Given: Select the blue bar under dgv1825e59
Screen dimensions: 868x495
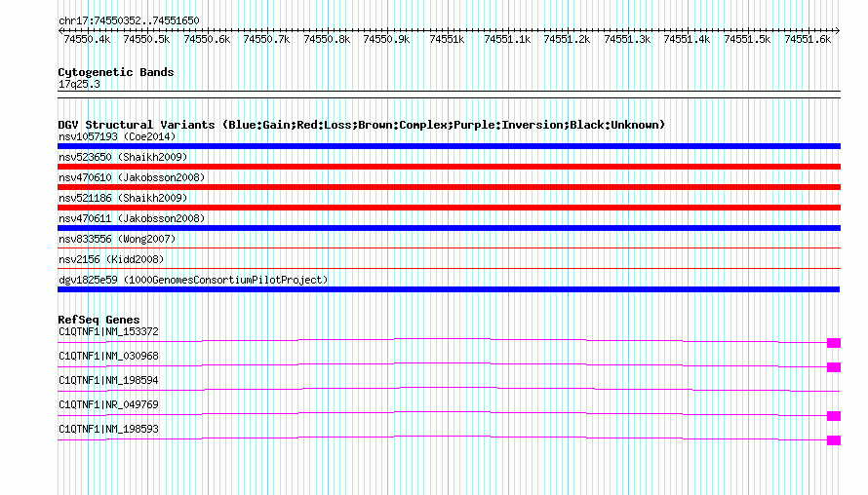Looking at the screenshot, I should click(x=449, y=289).
